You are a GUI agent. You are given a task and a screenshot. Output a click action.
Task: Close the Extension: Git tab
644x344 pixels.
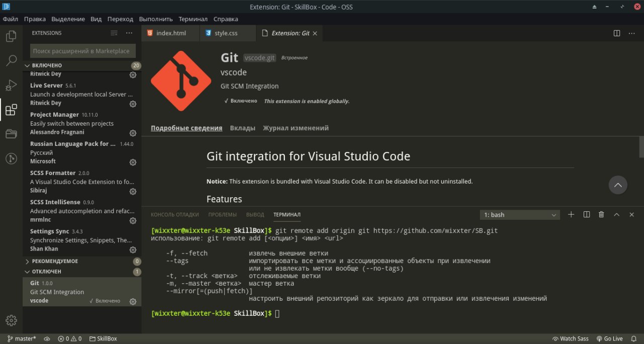coord(315,33)
